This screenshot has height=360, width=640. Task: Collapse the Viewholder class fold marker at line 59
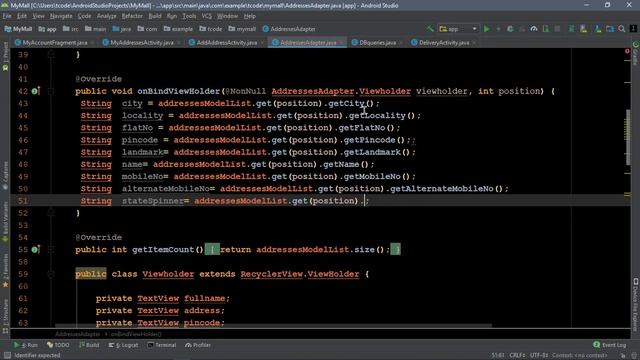point(51,274)
